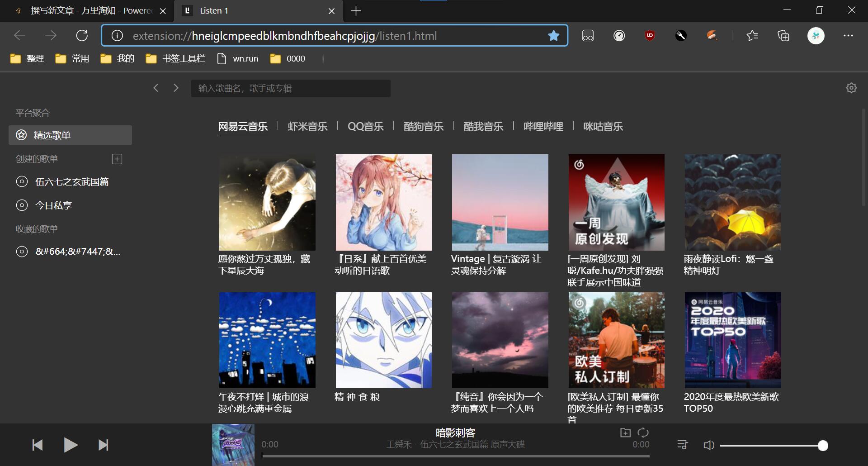Open the Listen 1 settings gear
This screenshot has width=868, height=466.
click(x=851, y=88)
